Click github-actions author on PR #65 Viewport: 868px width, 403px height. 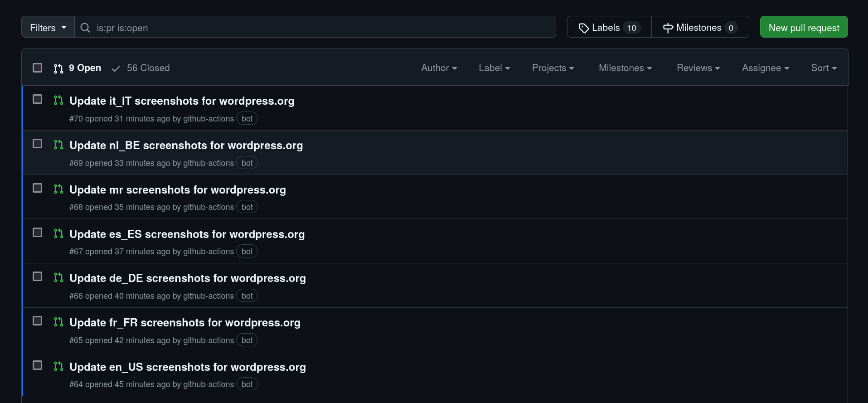pyautogui.click(x=209, y=340)
